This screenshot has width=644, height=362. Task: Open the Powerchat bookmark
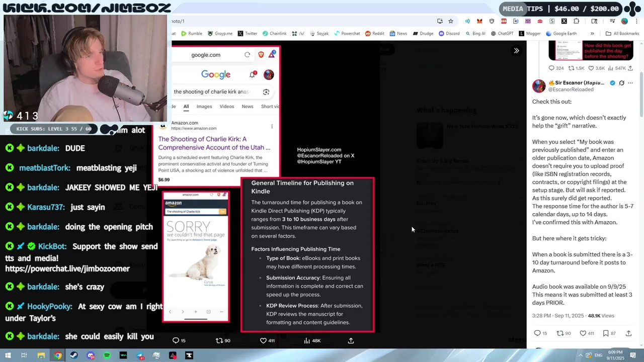(347, 34)
